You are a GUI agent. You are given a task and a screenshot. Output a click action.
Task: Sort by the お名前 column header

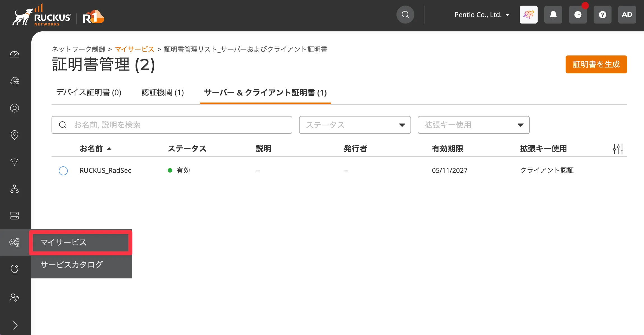pyautogui.click(x=95, y=148)
